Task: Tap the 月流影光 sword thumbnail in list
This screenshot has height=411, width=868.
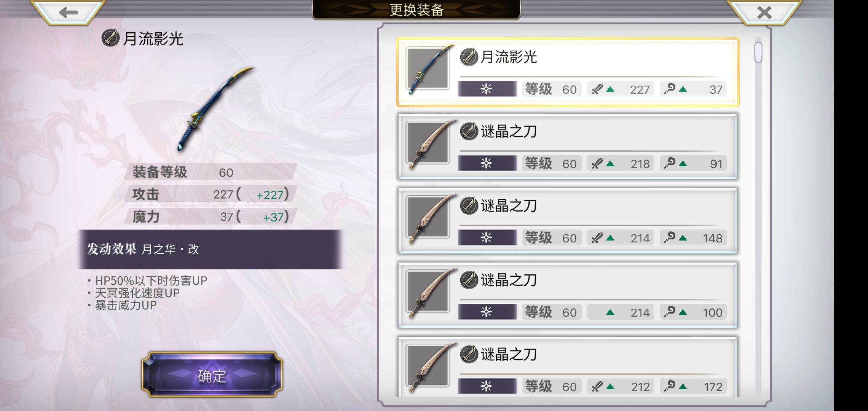Action: (428, 69)
